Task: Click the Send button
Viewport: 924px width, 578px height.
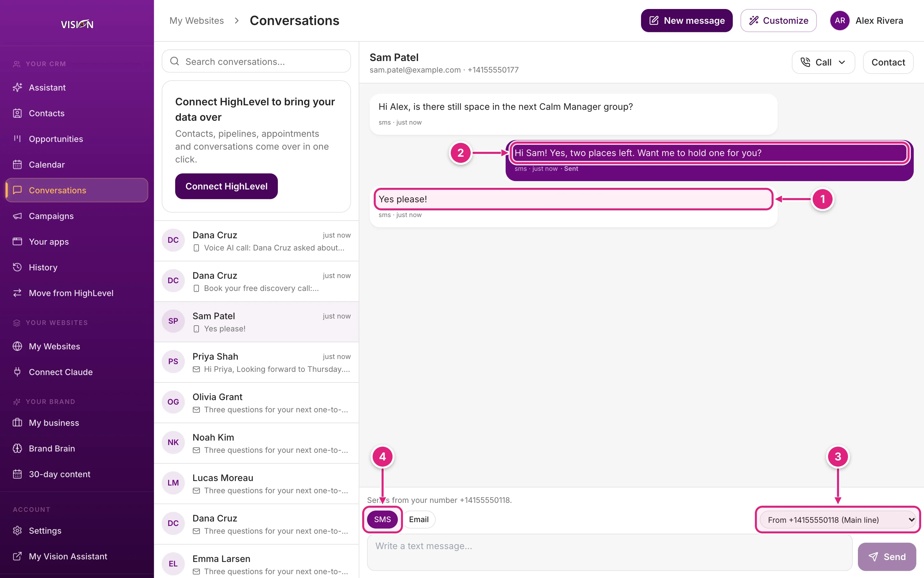Action: pos(886,556)
